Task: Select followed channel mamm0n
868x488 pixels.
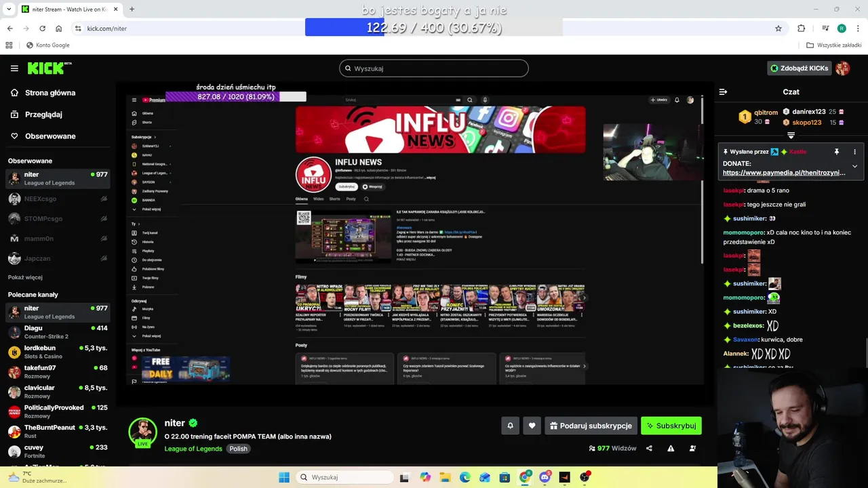Action: (x=58, y=239)
